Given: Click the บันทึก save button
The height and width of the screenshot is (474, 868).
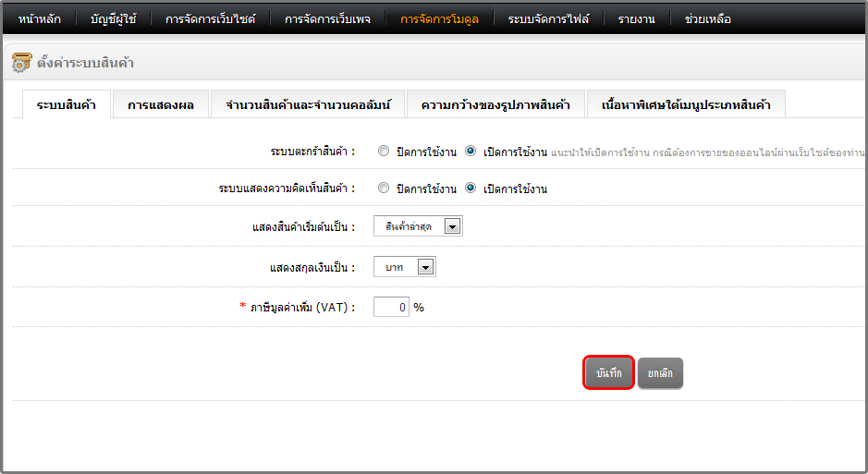Looking at the screenshot, I should click(608, 372).
